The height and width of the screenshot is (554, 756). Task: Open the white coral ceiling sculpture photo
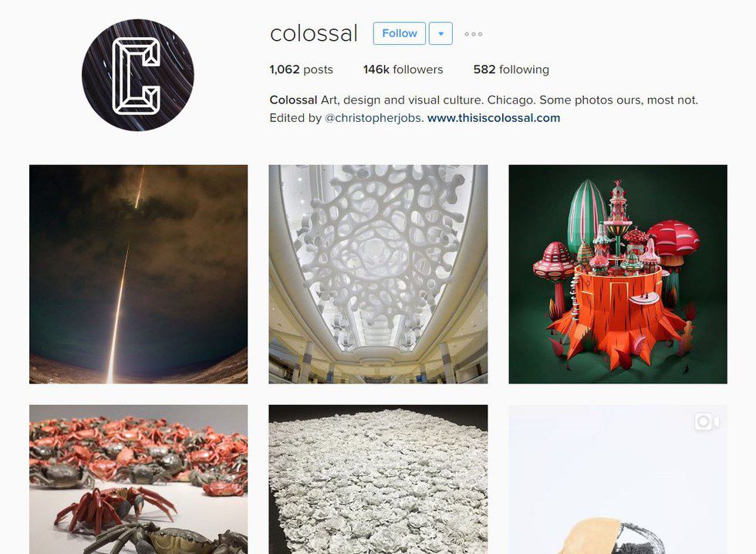(378, 275)
